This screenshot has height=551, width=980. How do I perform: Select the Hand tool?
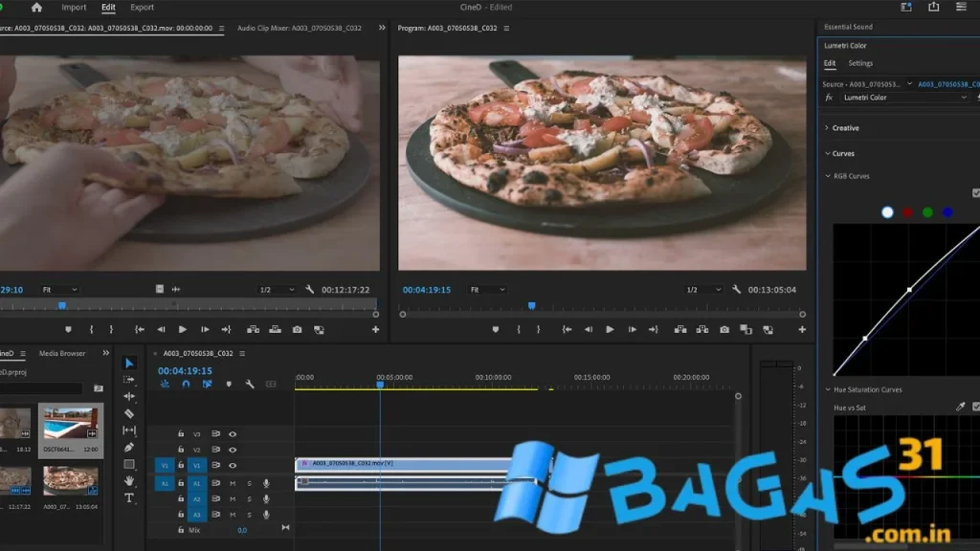tap(129, 481)
